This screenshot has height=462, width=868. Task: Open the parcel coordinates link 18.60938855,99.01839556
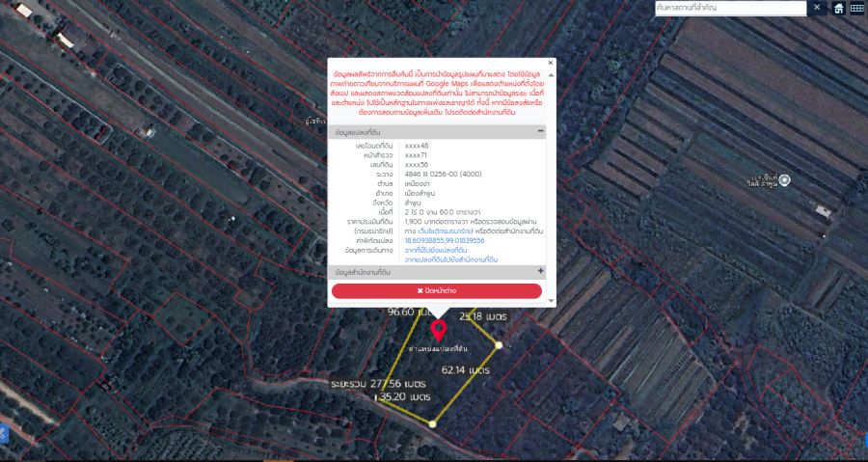coord(445,240)
